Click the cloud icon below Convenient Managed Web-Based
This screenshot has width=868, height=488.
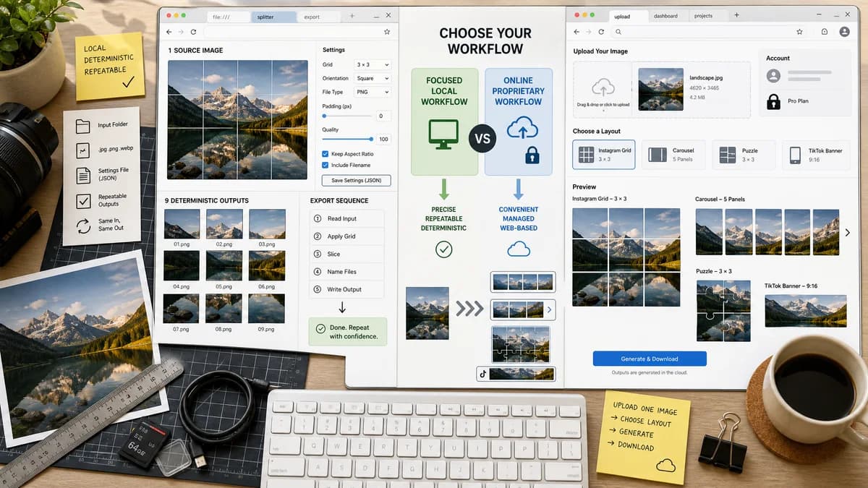click(519, 249)
